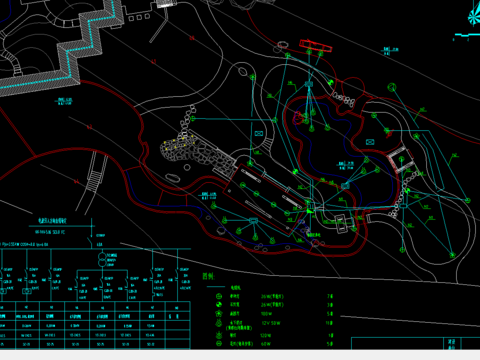Click the north arrow compass symbol
The height and width of the screenshot is (360, 480).
[x=474, y=15]
